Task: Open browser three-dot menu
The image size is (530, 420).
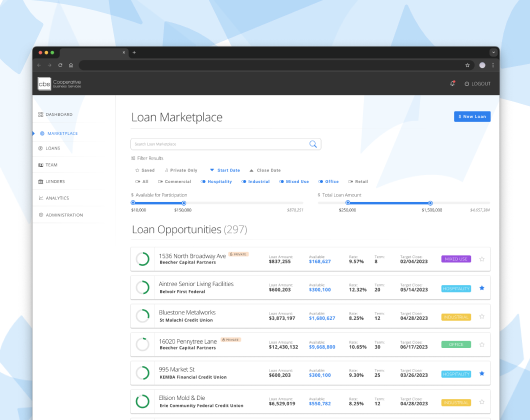Action: [493, 65]
